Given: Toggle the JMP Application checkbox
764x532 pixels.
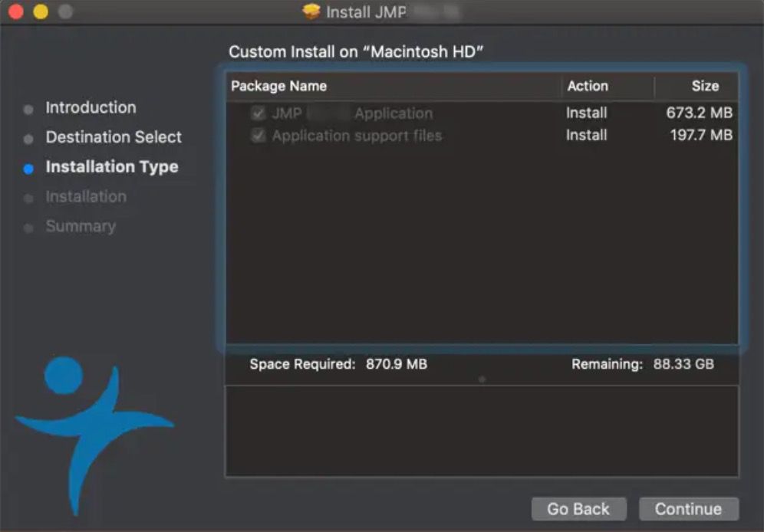Looking at the screenshot, I should click(x=259, y=113).
